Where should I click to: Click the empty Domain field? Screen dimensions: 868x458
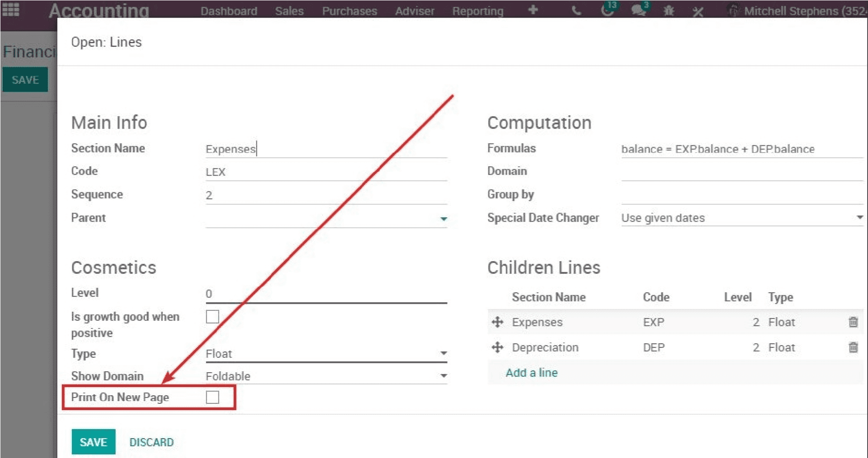pyautogui.click(x=742, y=172)
